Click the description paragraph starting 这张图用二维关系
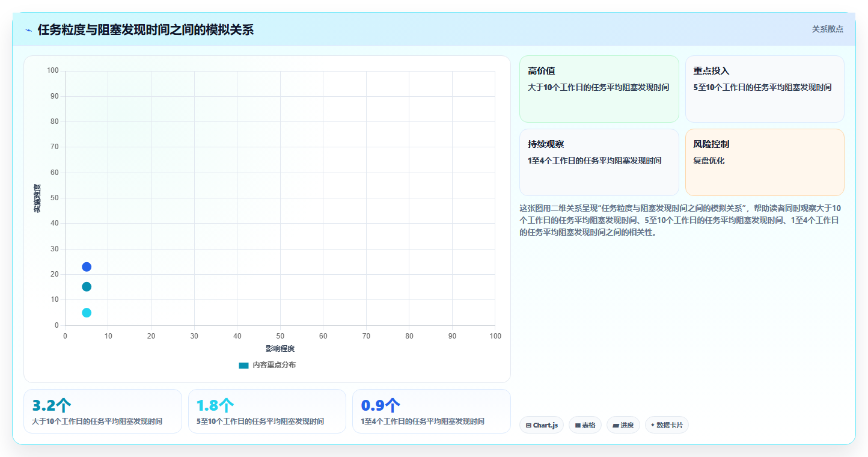868x457 pixels. [680, 220]
